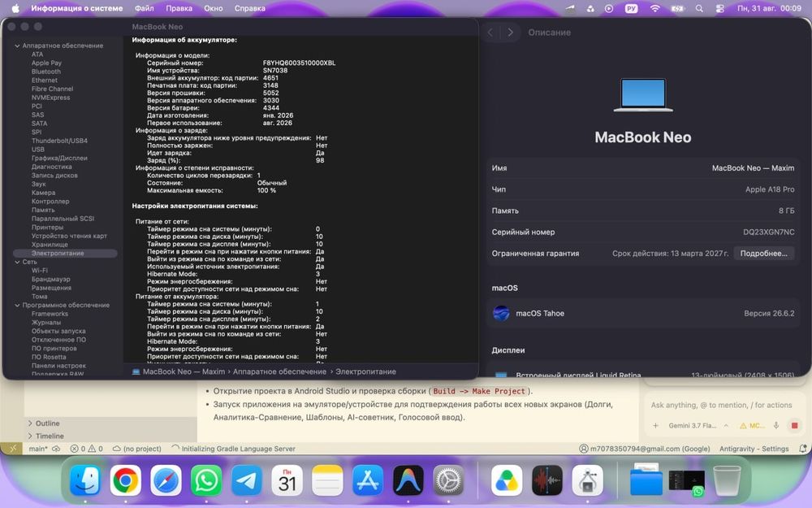Open the Информация о системе app menu
This screenshot has height=508, width=812.
point(76,8)
